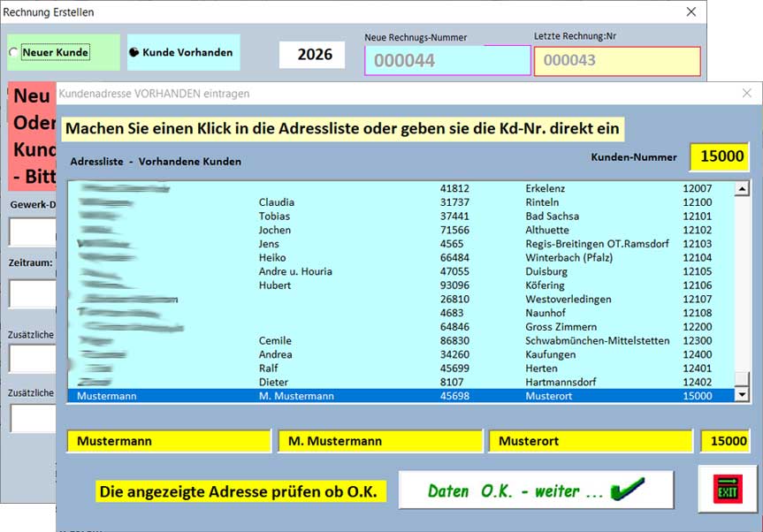The image size is (763, 532).
Task: Click the Neue Rechnungs-Nummer field 000044
Action: pyautogui.click(x=446, y=60)
